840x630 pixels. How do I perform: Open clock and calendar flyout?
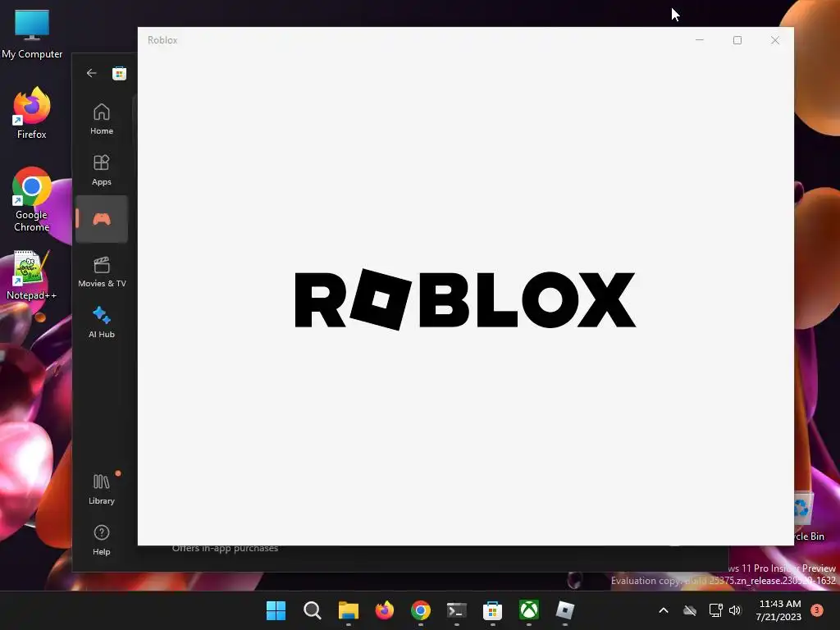pyautogui.click(x=779, y=610)
